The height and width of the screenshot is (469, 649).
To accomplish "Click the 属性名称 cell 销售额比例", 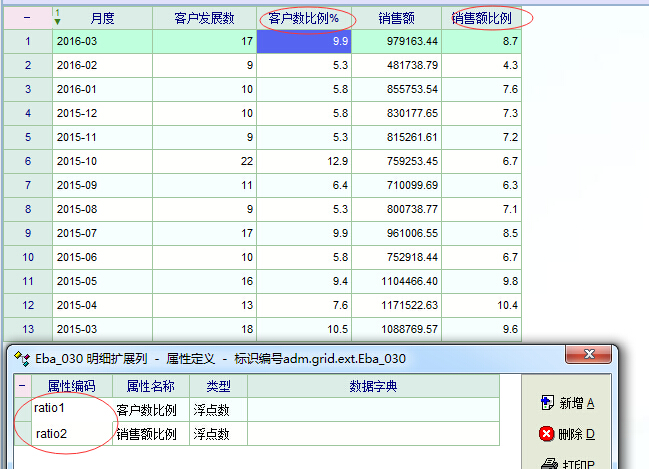I will pyautogui.click(x=150, y=434).
